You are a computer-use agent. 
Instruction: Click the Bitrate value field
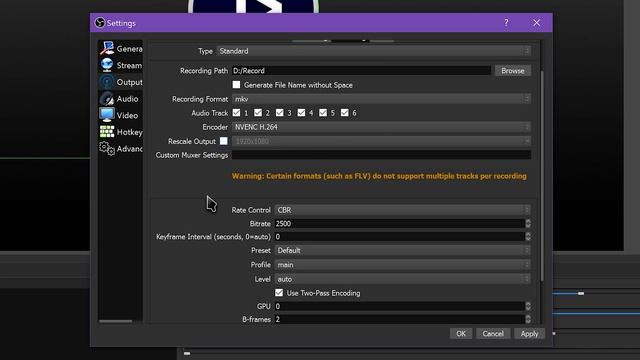[x=400, y=224]
